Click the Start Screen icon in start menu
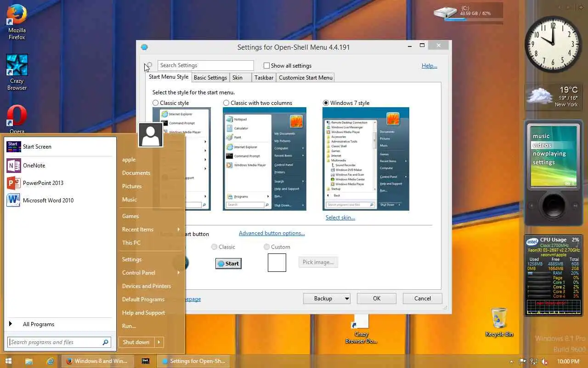588x368 pixels. [x=13, y=147]
